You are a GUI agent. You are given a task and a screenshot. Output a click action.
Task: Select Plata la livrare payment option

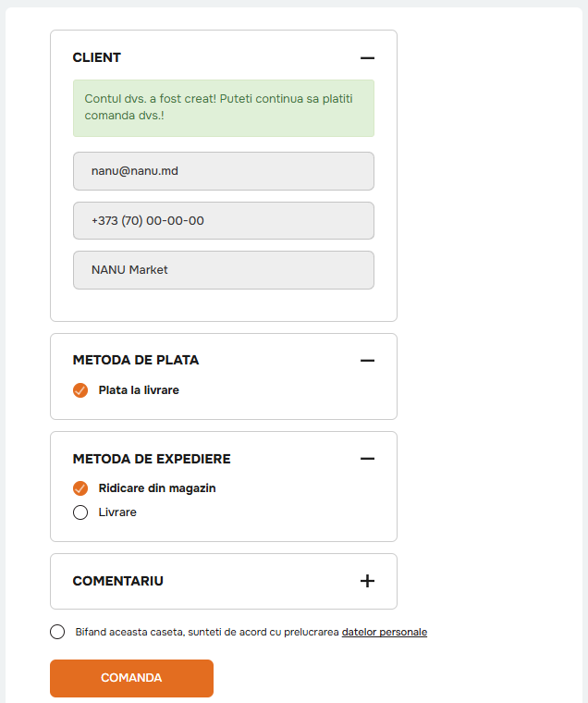(80, 390)
